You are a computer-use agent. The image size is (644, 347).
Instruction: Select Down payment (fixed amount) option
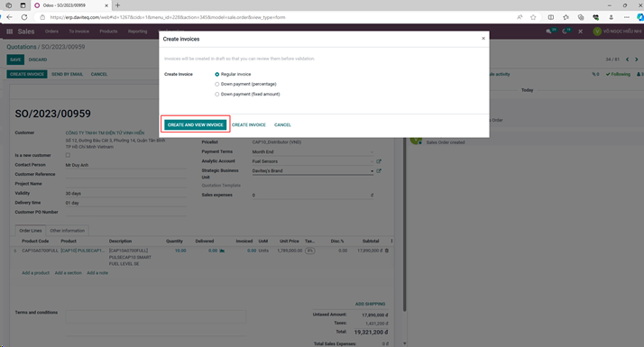[x=216, y=94]
